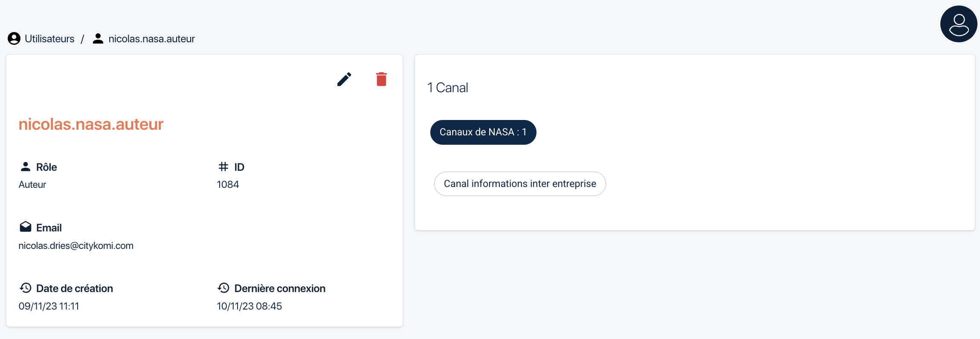
Task: Click the Utilisateurs breadcrumb circle icon
Action: click(x=14, y=39)
